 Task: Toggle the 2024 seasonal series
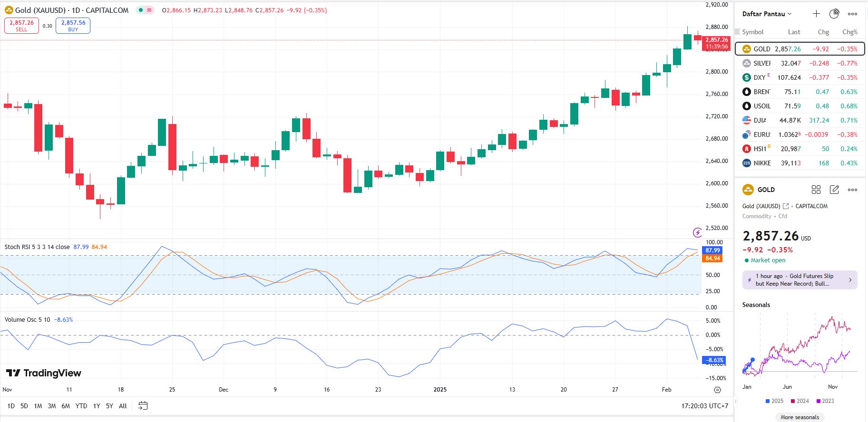(800, 401)
